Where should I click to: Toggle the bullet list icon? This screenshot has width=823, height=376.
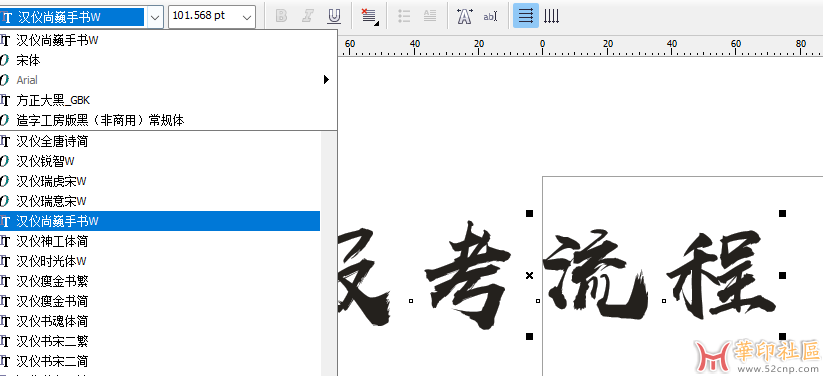click(x=404, y=16)
